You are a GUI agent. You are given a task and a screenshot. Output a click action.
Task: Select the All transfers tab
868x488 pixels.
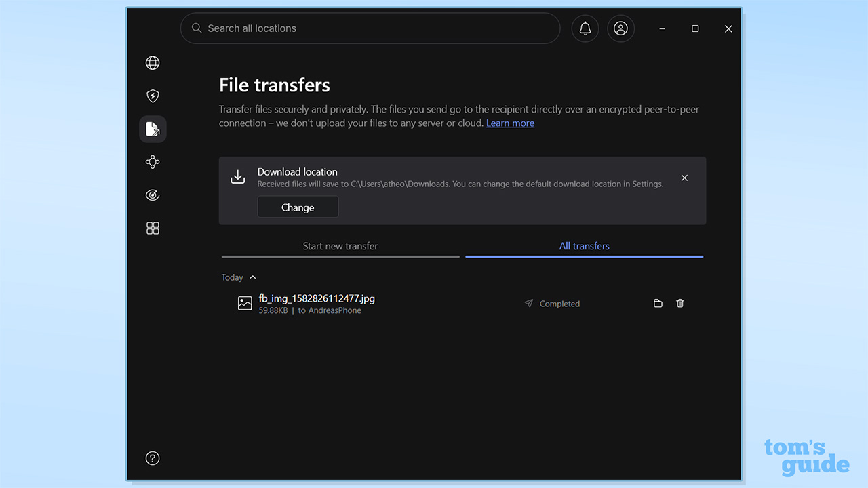pyautogui.click(x=584, y=246)
